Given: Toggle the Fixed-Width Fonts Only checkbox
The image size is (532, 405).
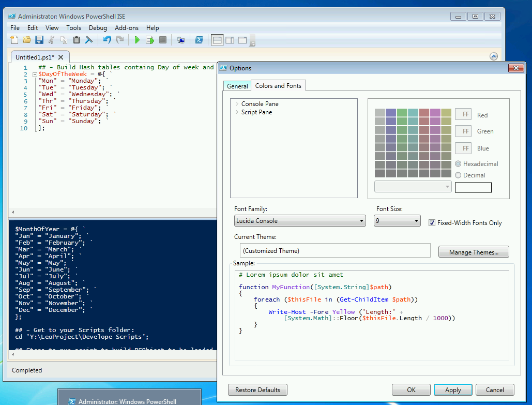Looking at the screenshot, I should coord(432,223).
